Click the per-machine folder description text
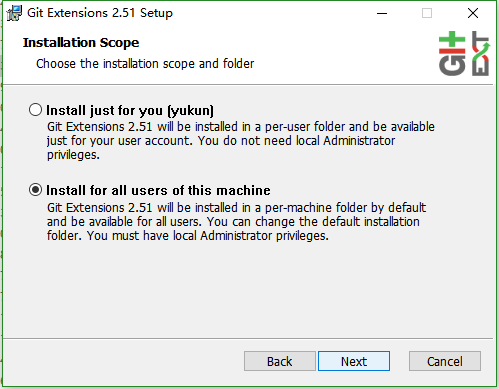The width and height of the screenshot is (499, 389). click(236, 222)
